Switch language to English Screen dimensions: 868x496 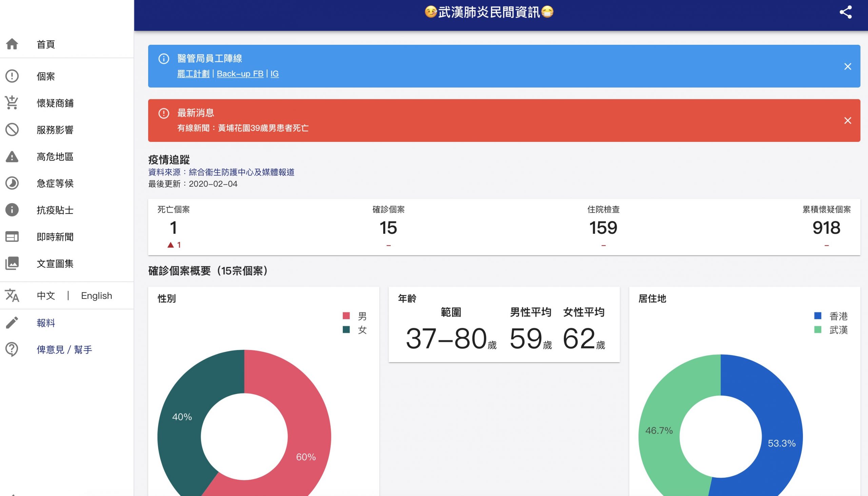(x=96, y=296)
